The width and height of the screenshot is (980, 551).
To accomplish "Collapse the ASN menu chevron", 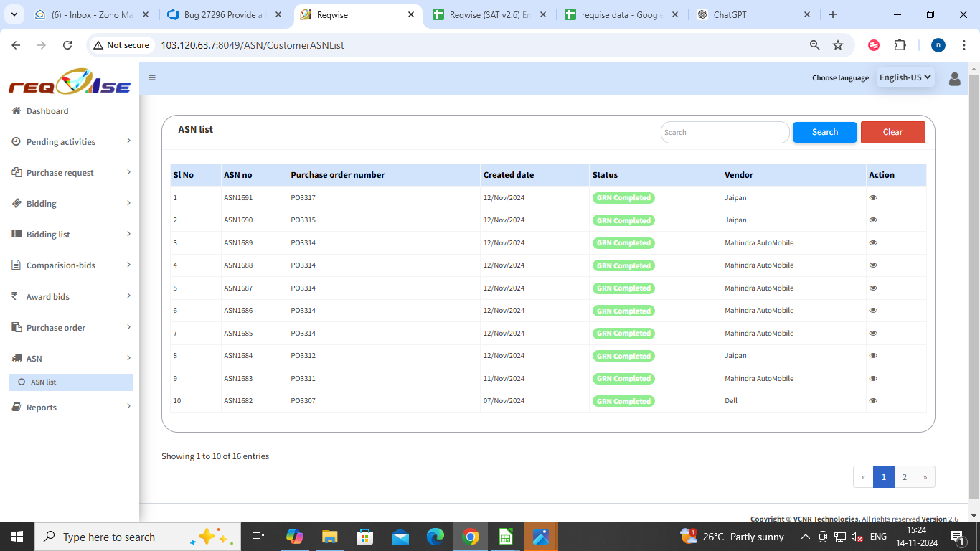I will pyautogui.click(x=128, y=358).
